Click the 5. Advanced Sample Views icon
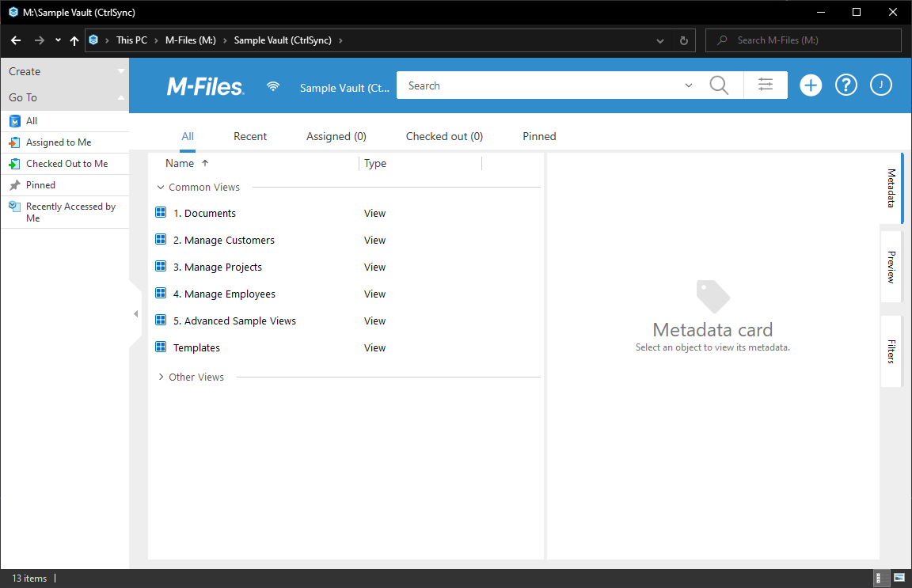Viewport: 912px width, 588px height. [x=161, y=319]
